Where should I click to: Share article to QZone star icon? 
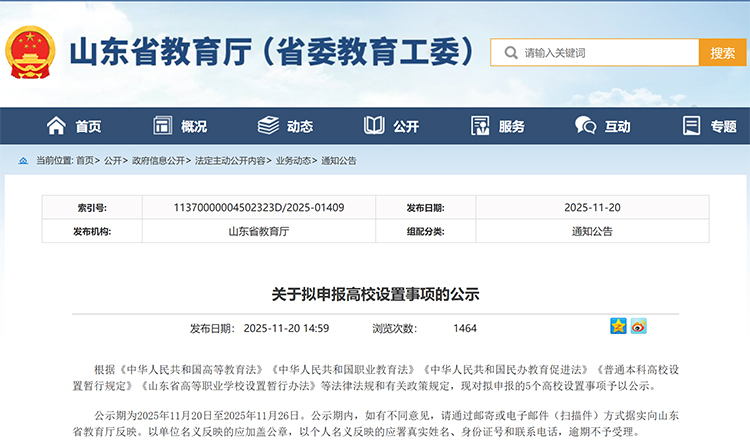click(x=618, y=326)
